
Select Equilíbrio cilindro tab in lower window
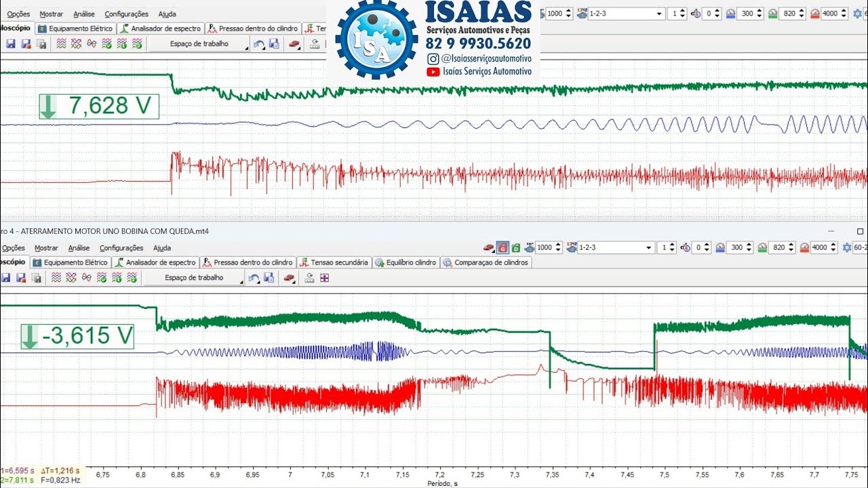pyautogui.click(x=406, y=262)
